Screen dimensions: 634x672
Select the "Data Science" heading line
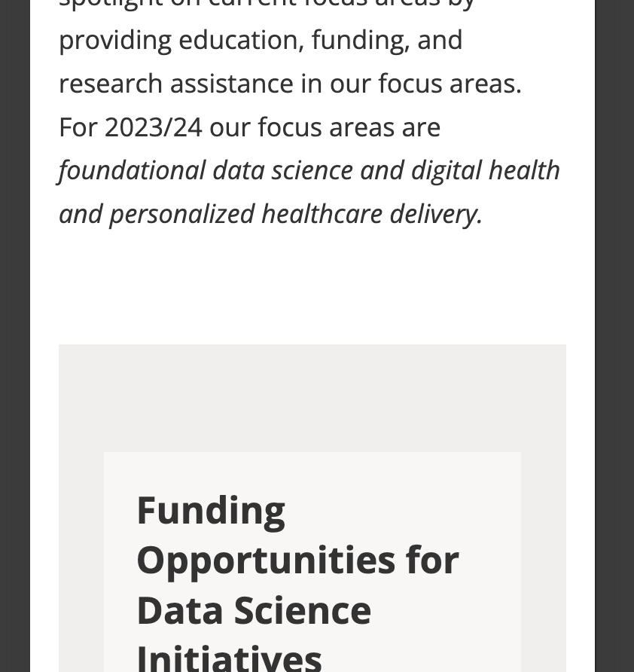[x=254, y=609]
